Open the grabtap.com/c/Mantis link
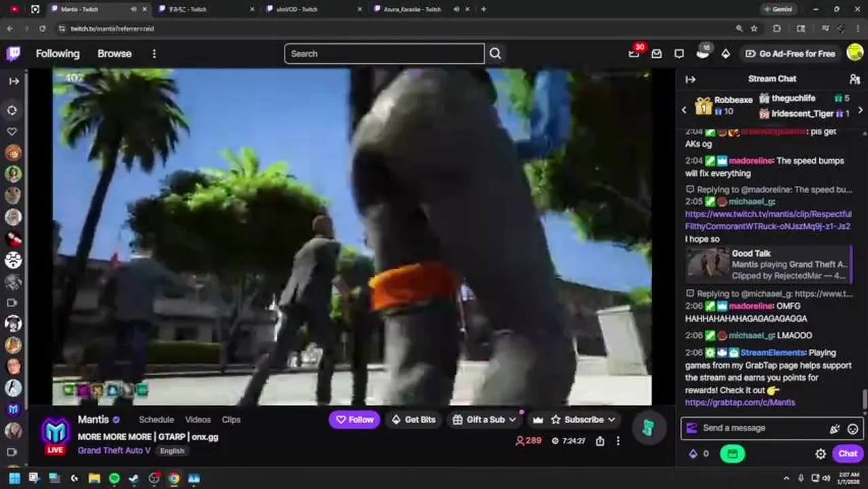868x489 pixels. 740,403
